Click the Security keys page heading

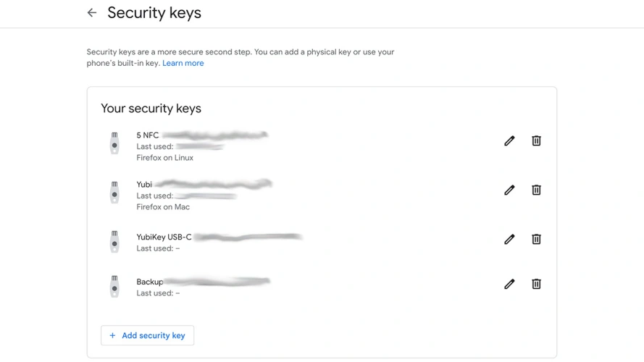(154, 13)
